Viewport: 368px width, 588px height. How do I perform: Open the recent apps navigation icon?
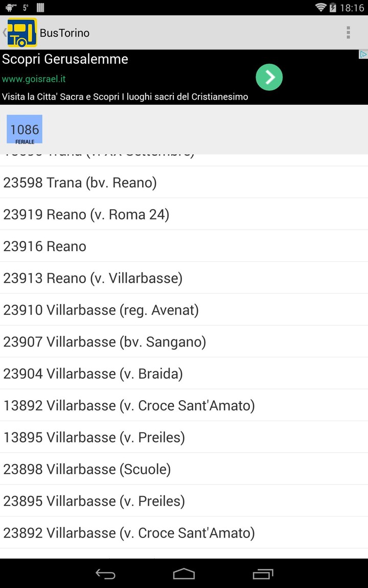pos(263,574)
